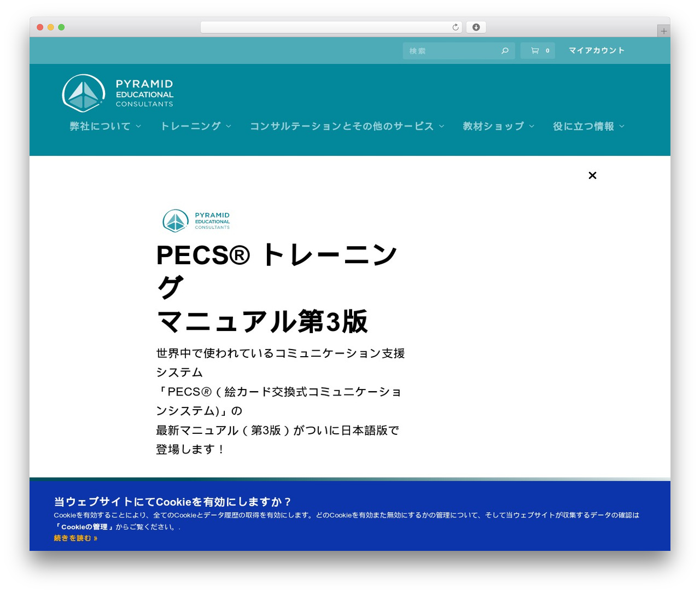
Task: Expand the トレーニング menu
Action: click(x=196, y=126)
